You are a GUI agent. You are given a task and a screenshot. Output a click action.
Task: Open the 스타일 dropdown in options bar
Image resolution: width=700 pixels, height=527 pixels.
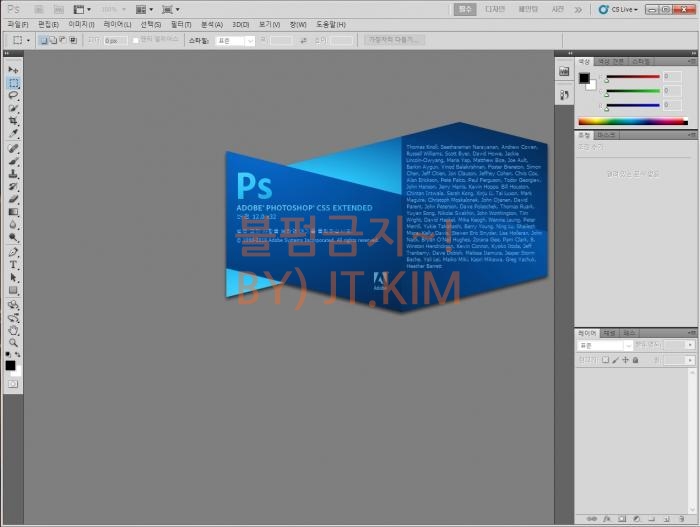coord(235,41)
